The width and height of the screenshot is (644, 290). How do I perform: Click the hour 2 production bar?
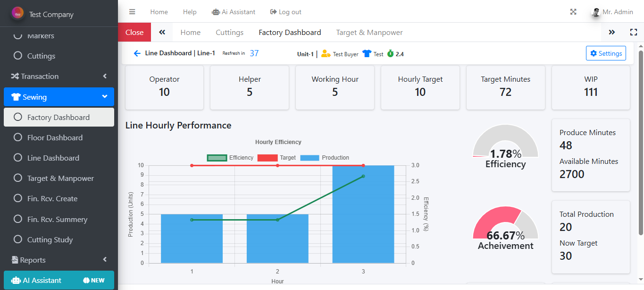pos(277,239)
